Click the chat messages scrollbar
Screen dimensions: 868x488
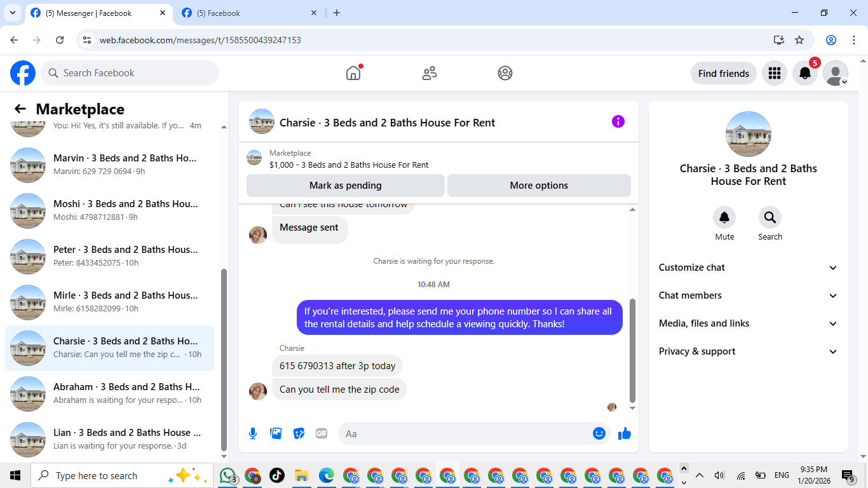coord(632,351)
